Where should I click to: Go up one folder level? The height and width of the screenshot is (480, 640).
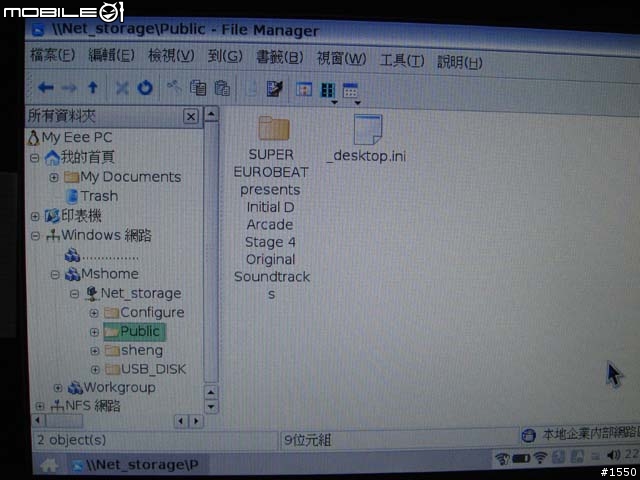(93, 87)
